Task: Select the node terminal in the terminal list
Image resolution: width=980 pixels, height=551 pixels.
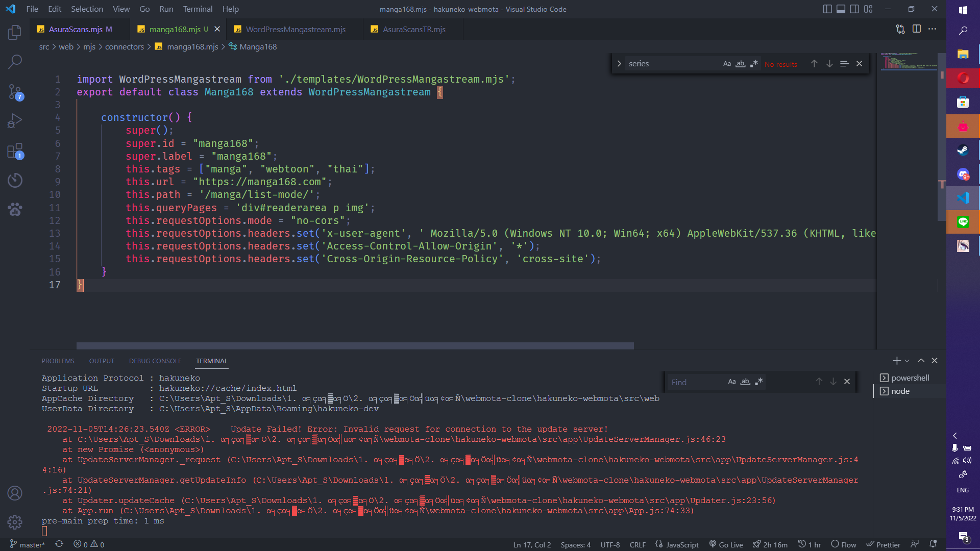Action: [x=900, y=391]
